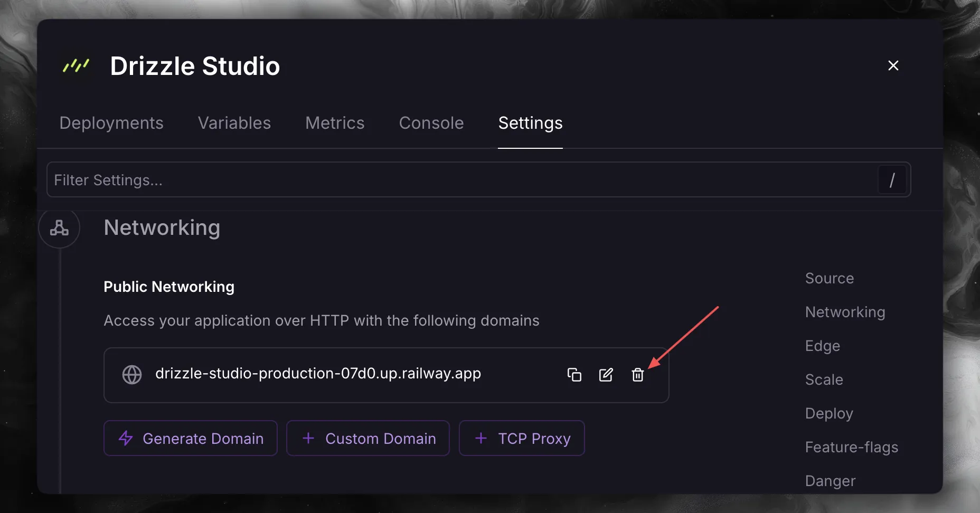Copy the railway.app domain to clipboard

pos(574,375)
